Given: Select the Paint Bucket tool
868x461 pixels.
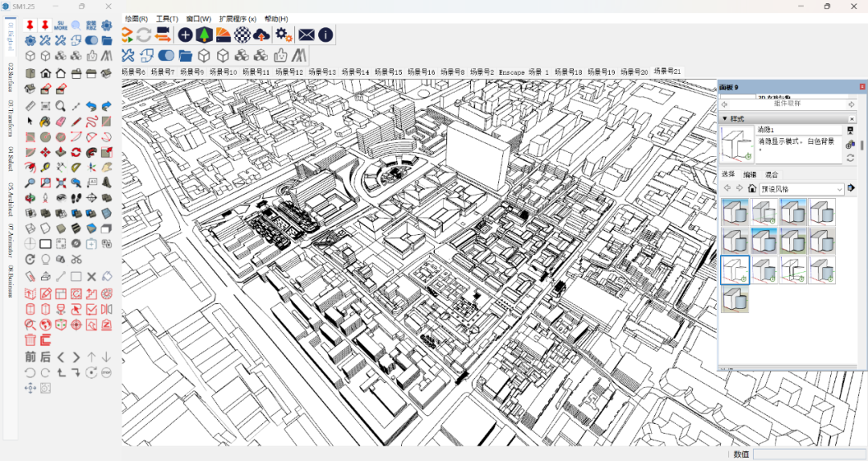Looking at the screenshot, I should [45, 121].
